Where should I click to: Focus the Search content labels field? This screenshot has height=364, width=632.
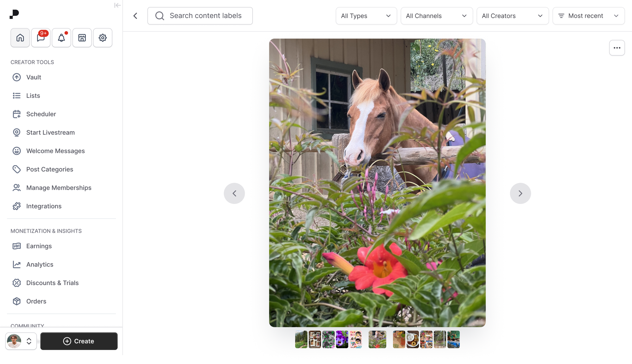pyautogui.click(x=200, y=16)
